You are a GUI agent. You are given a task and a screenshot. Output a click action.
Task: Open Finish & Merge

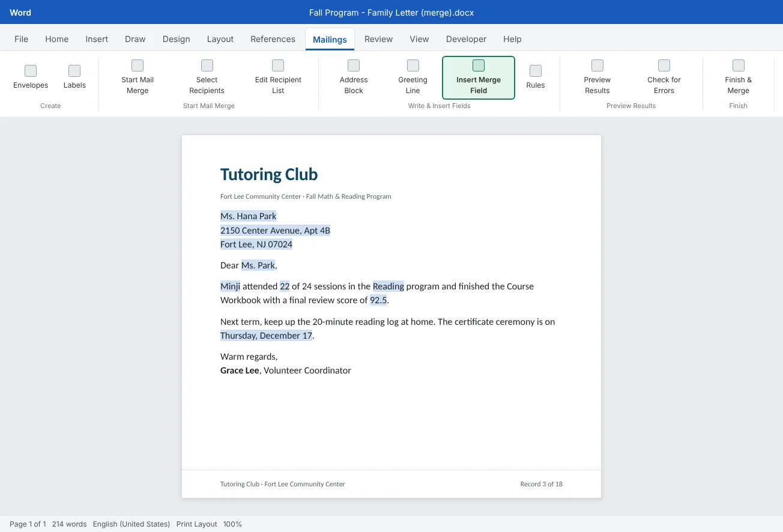(739, 77)
